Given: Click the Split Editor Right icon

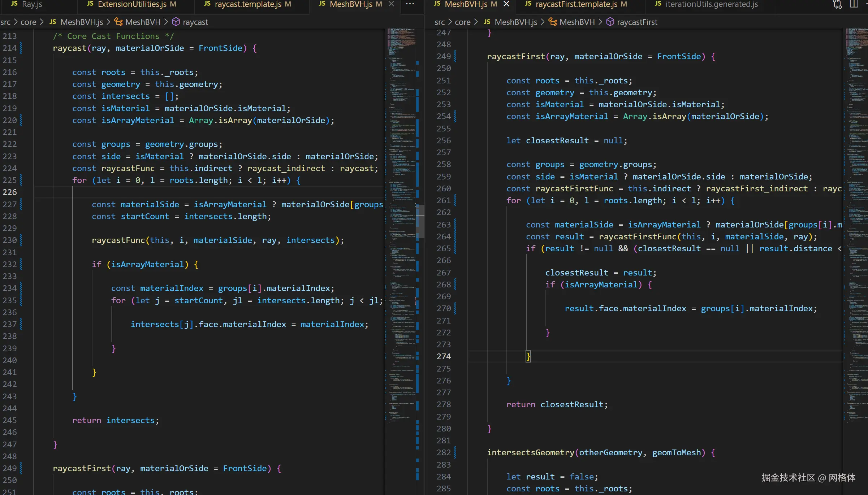Looking at the screenshot, I should click(854, 4).
